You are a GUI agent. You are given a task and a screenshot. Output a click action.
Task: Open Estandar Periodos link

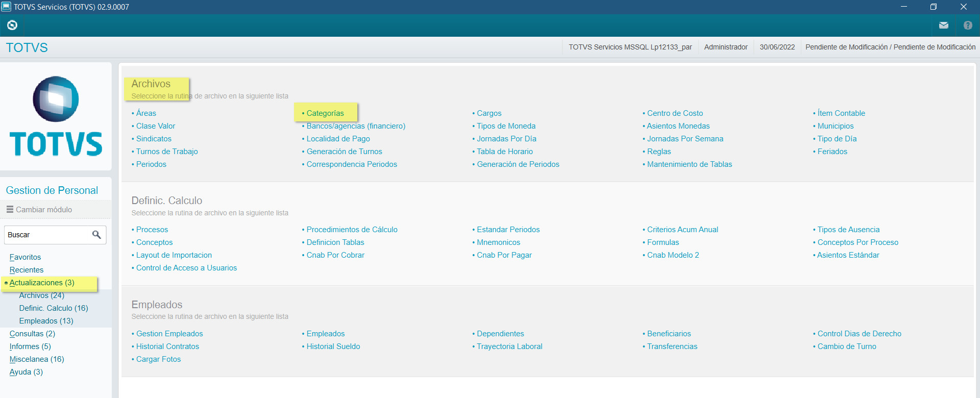[508, 230]
